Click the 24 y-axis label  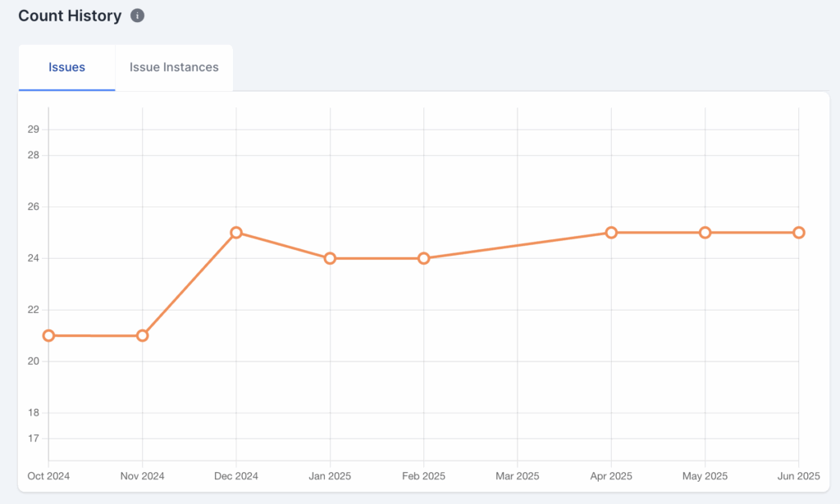[34, 258]
